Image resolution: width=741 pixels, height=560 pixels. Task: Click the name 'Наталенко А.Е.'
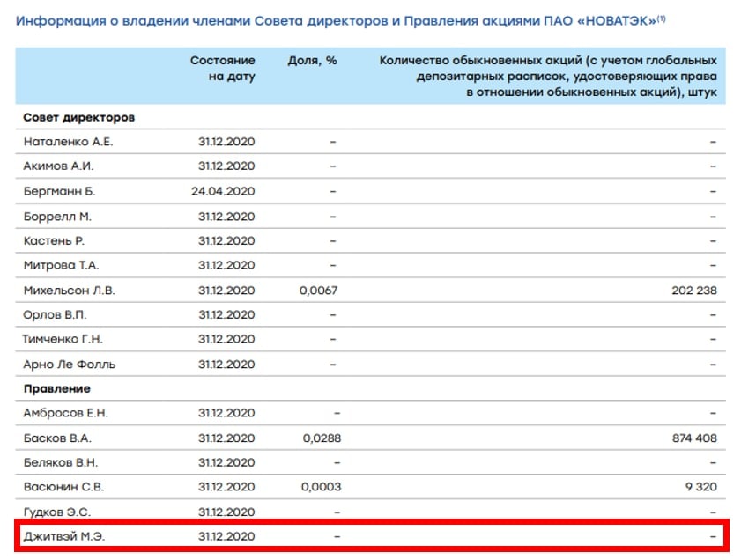pos(68,142)
